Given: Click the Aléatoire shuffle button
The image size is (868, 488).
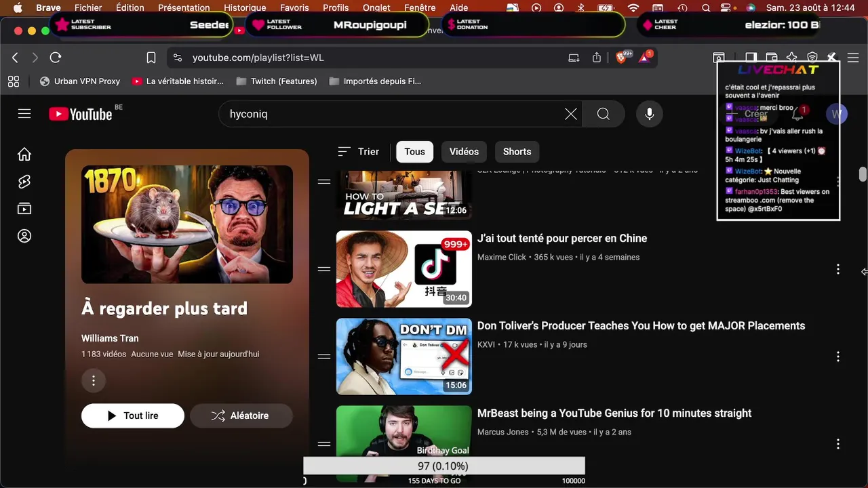Looking at the screenshot, I should (241, 415).
